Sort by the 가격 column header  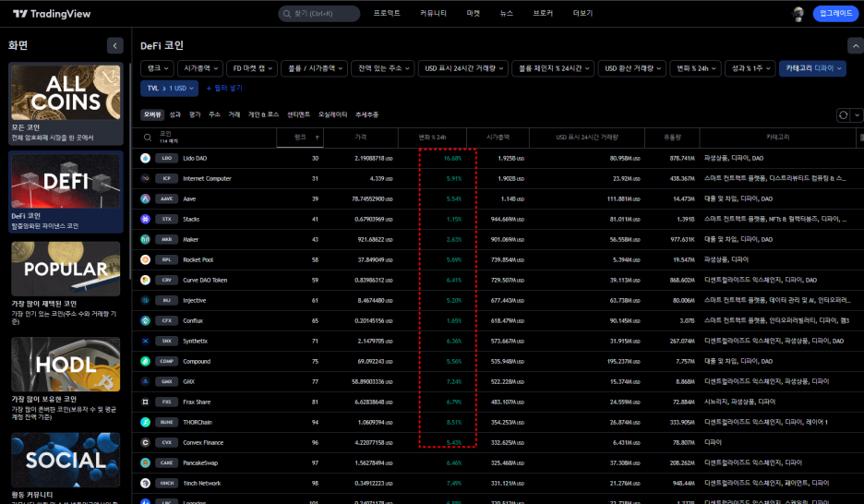pyautogui.click(x=360, y=138)
